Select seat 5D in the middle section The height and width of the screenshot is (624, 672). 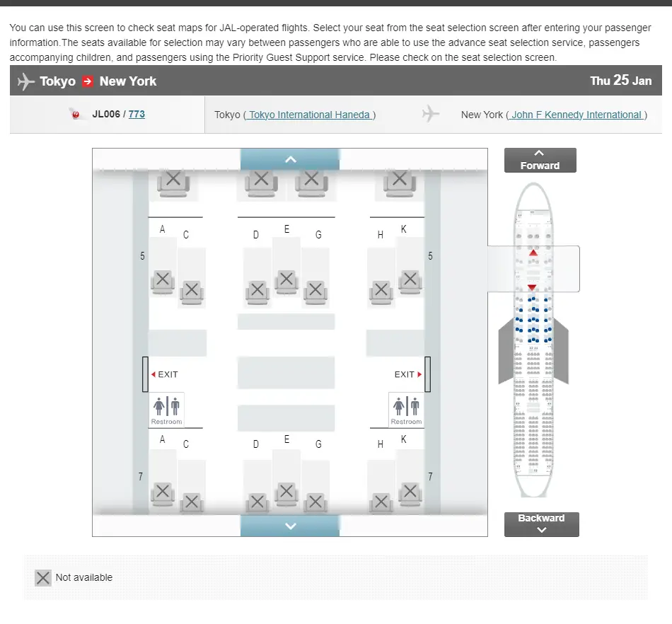click(x=257, y=291)
